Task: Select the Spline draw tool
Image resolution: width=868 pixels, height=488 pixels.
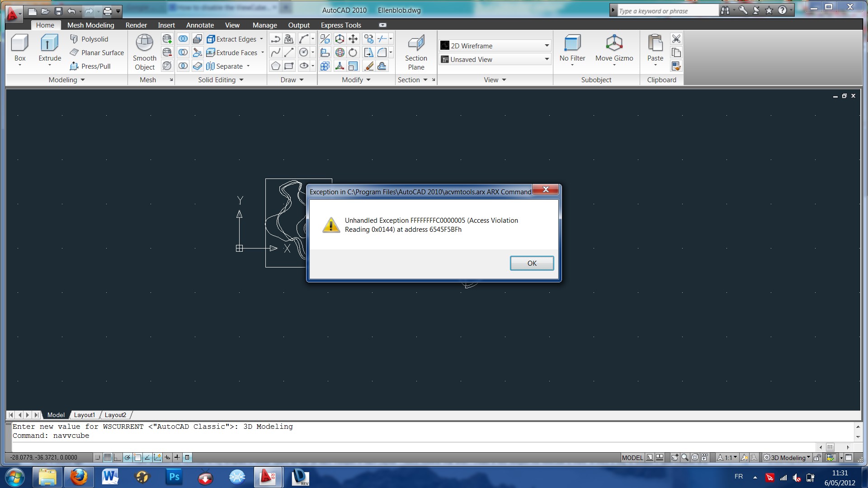Action: 275,52
